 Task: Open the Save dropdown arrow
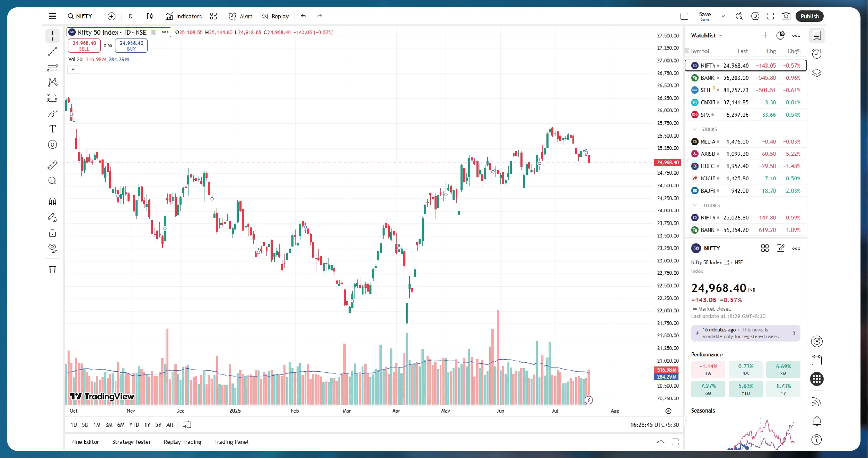pos(723,16)
